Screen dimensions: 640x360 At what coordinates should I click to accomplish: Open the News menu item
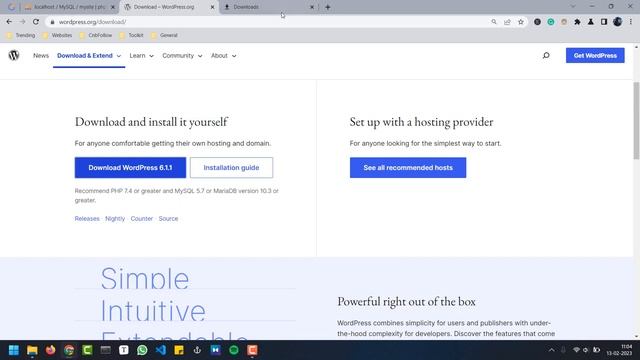[x=41, y=56]
